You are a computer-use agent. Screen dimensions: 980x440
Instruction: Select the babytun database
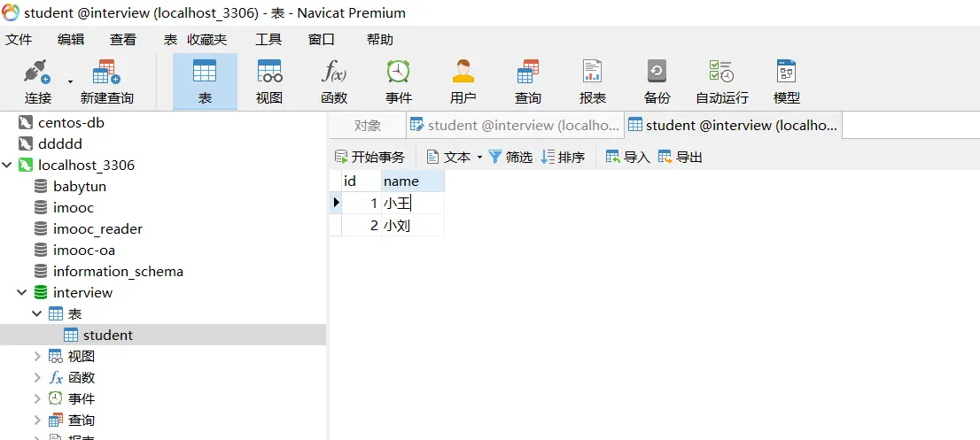coord(80,187)
